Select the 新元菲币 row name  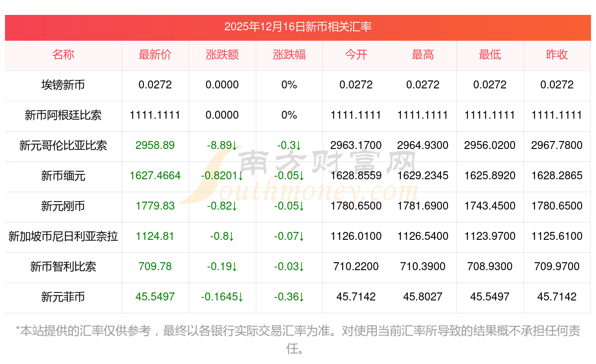[63, 297]
